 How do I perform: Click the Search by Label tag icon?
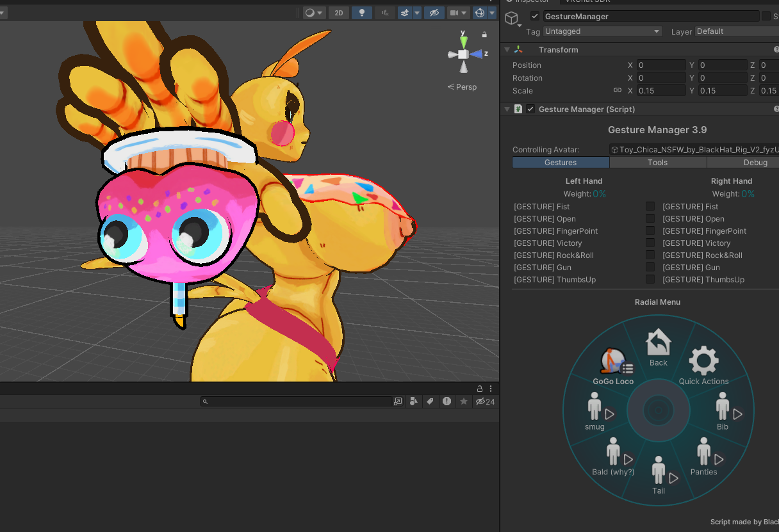point(430,401)
